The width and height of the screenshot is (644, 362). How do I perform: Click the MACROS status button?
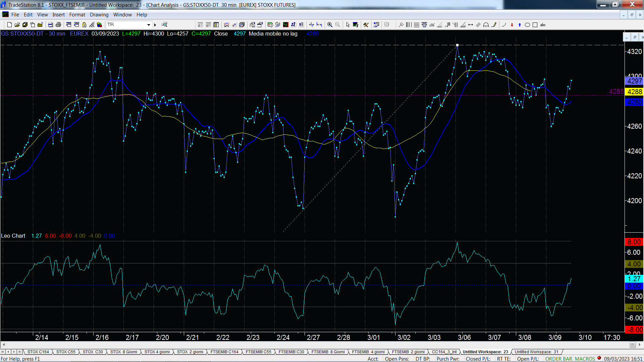585,359
